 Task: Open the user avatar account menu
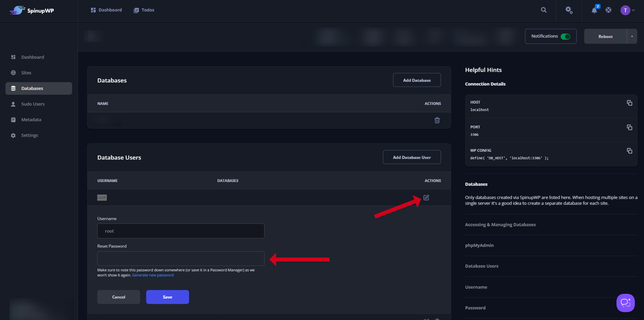pos(627,10)
